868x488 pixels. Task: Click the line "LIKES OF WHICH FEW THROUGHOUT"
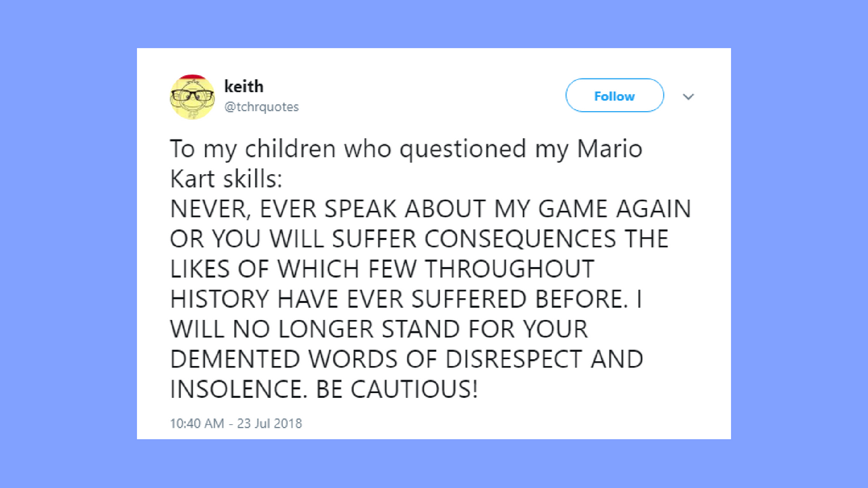coord(381,268)
